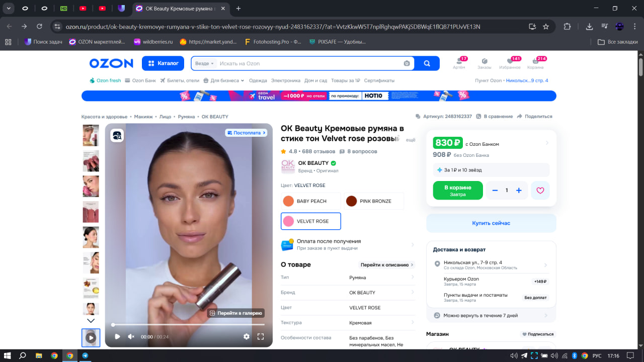Select PINK BRONZE color option
The width and height of the screenshot is (644, 362).
tap(374, 201)
